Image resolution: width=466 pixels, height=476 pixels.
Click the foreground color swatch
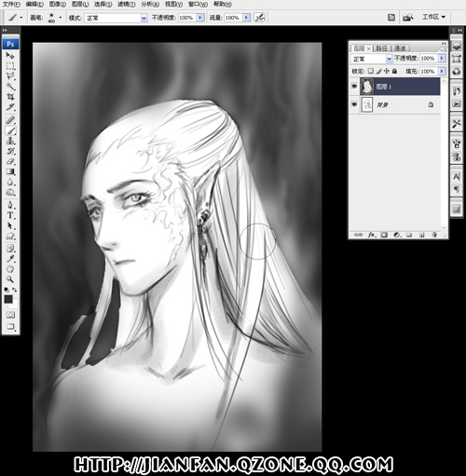click(x=8, y=299)
